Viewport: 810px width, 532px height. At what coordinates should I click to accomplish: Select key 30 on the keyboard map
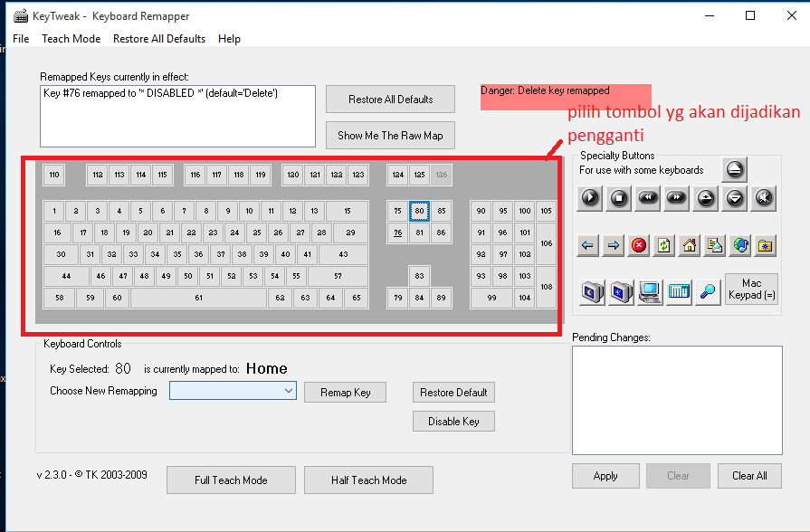tap(61, 254)
